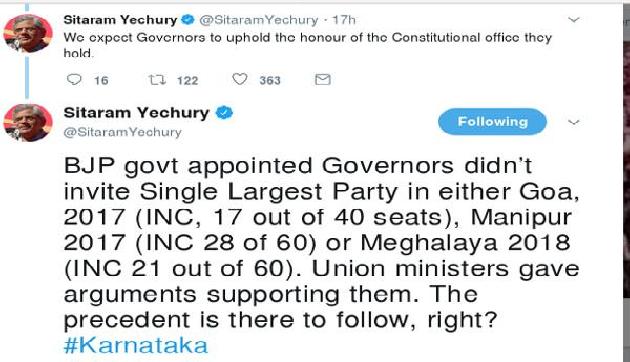Open @SitaramYechury handle below main name
The width and height of the screenshot is (630, 362).
pyautogui.click(x=123, y=132)
